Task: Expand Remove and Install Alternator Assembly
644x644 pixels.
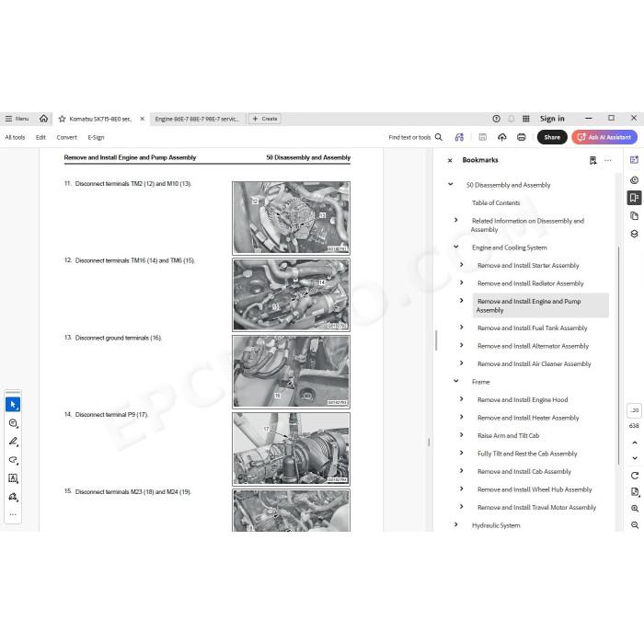Action: pyautogui.click(x=461, y=345)
